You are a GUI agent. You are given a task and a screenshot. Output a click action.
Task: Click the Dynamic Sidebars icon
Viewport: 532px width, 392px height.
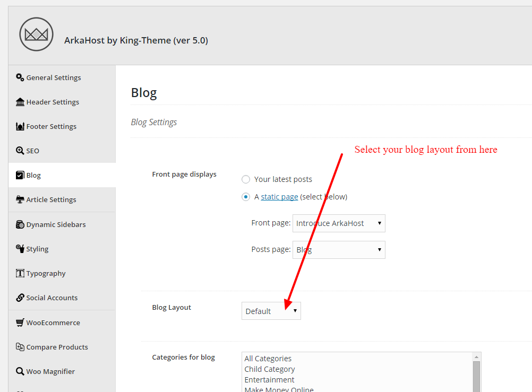(x=20, y=224)
